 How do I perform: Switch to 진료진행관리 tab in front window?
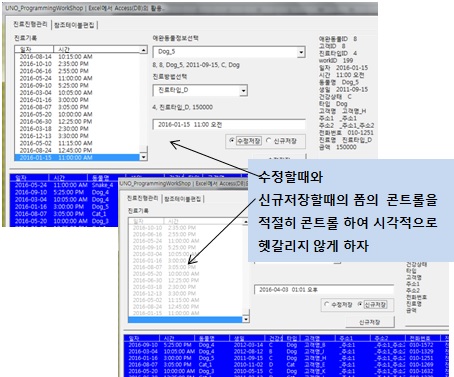pos(142,198)
